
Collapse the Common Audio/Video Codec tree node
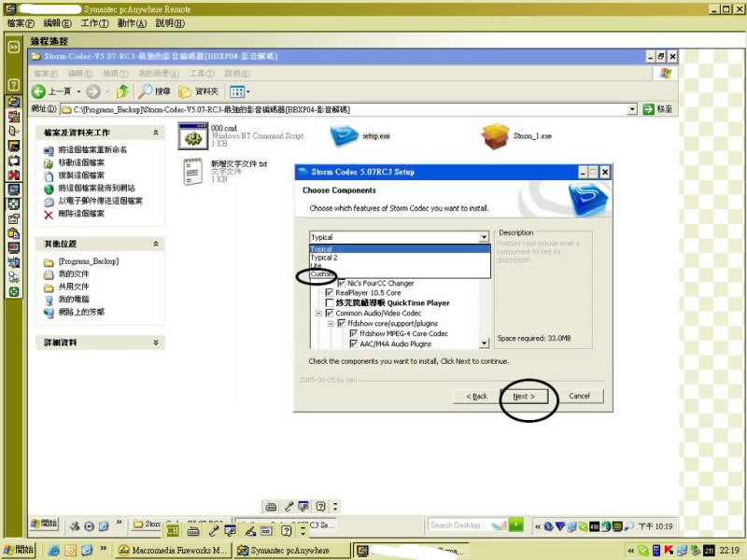[x=318, y=314]
